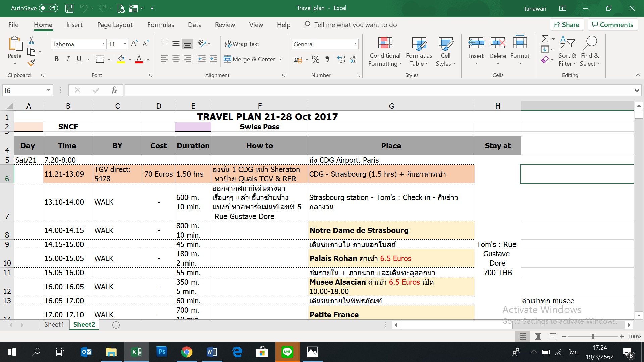Screen dimensions: 644x362
Task: Click the Undo arrow icon
Action: click(x=84, y=8)
